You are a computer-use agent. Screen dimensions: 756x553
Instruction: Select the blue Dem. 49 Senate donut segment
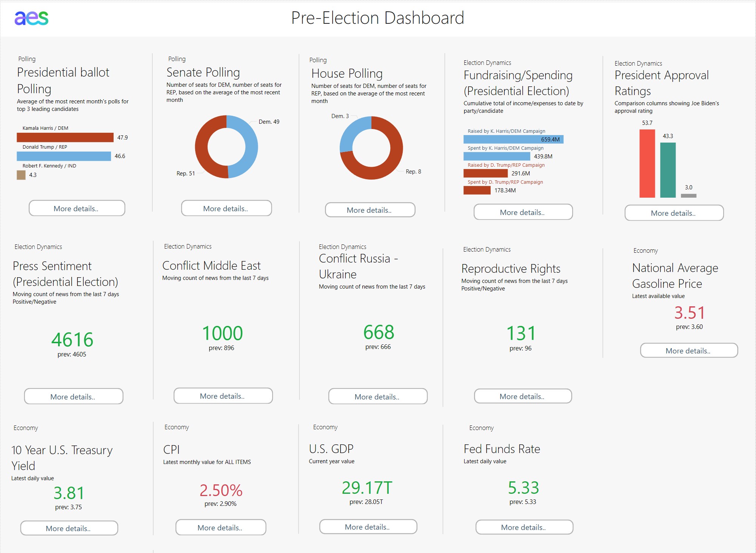coord(251,147)
